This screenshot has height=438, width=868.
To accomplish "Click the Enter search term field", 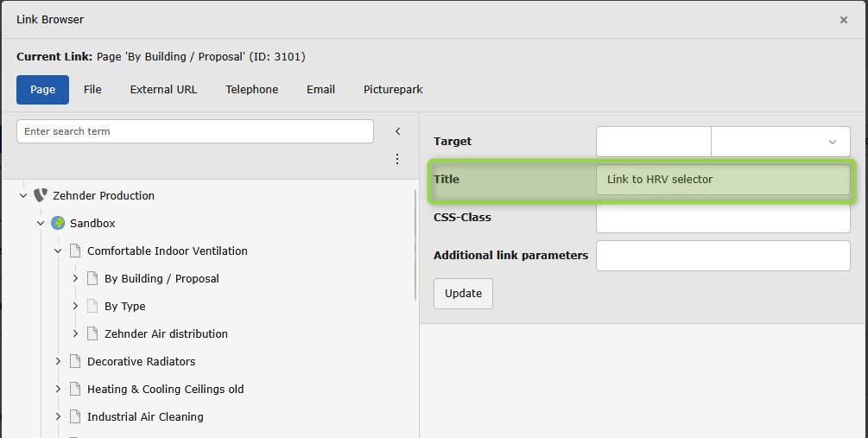I will [194, 131].
